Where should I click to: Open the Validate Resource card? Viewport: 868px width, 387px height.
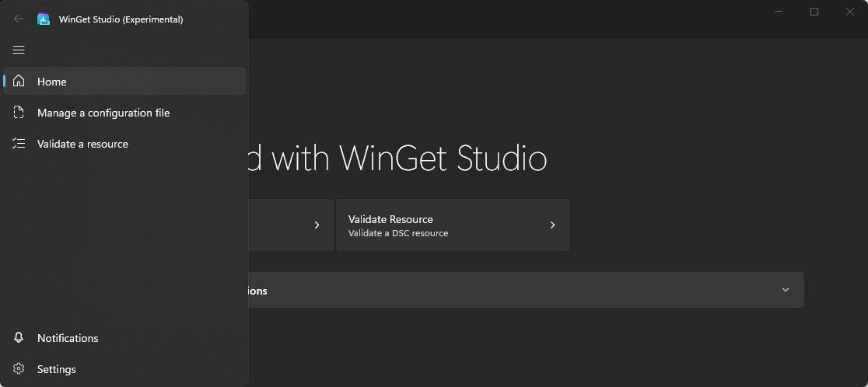(x=453, y=225)
